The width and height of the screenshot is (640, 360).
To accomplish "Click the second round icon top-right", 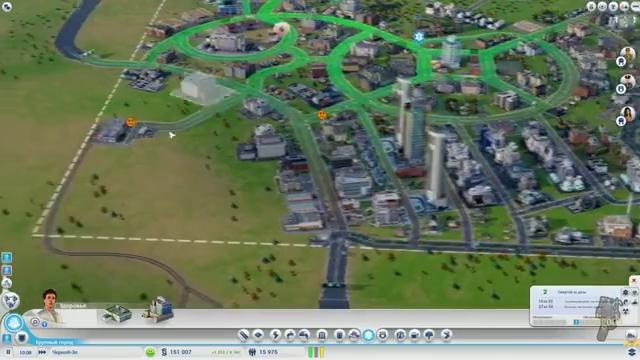I will click(x=602, y=7).
